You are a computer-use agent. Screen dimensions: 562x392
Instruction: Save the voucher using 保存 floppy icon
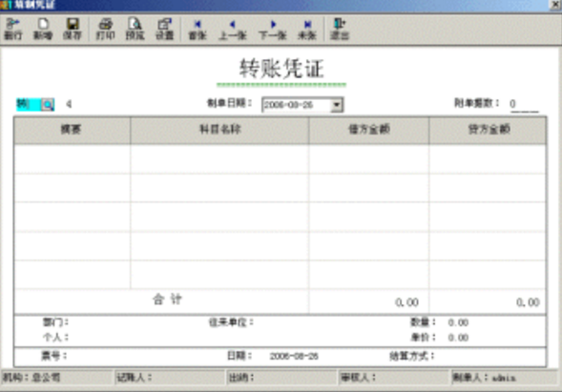tap(73, 29)
